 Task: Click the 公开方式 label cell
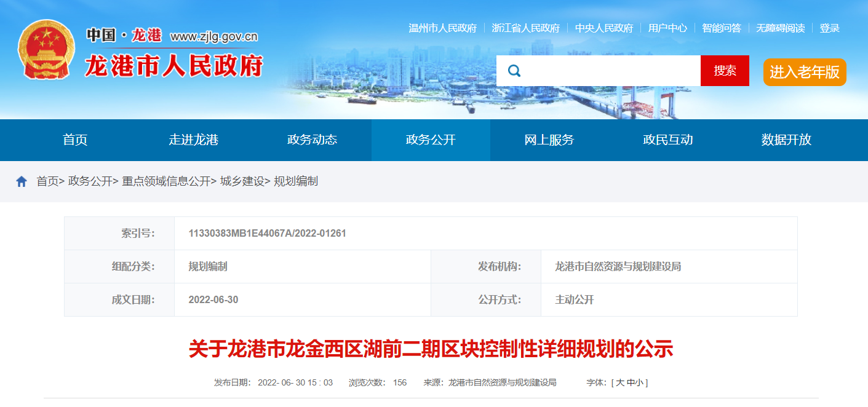click(486, 300)
